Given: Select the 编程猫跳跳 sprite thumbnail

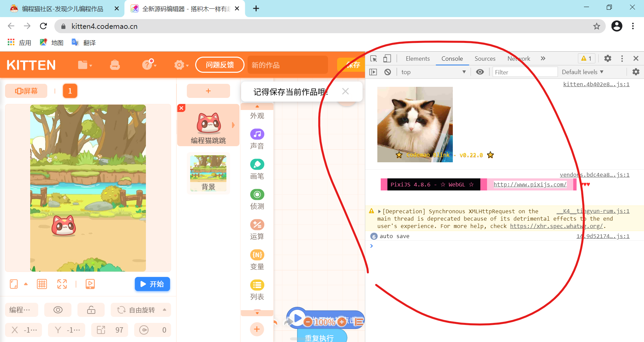Looking at the screenshot, I should click(208, 125).
